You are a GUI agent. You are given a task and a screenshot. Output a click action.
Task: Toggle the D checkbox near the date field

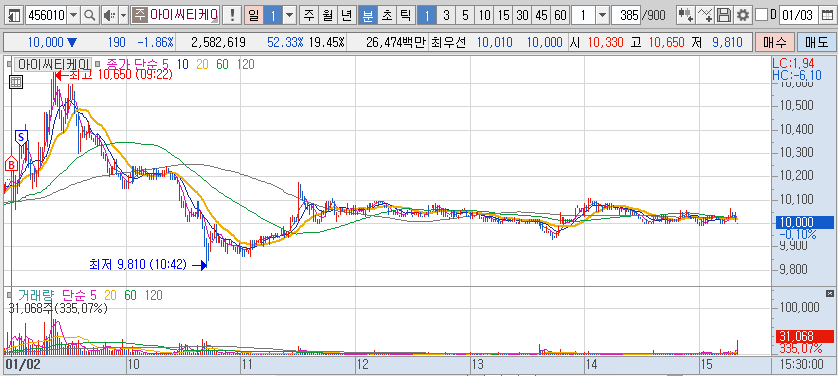(761, 15)
